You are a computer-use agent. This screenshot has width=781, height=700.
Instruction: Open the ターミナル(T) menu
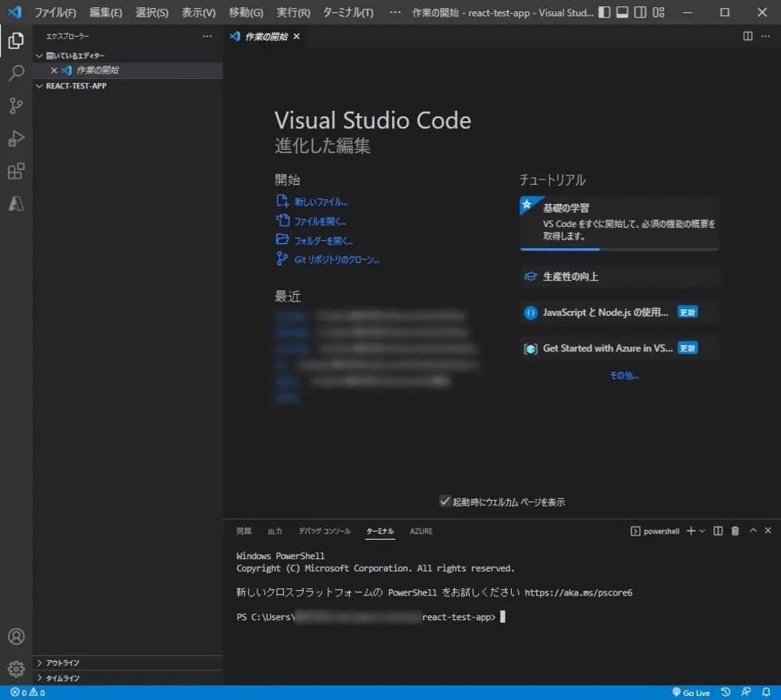[x=348, y=13]
